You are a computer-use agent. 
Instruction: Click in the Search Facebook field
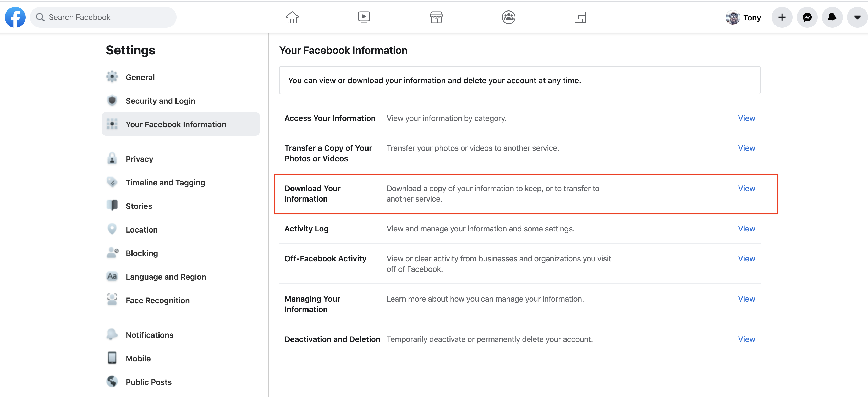point(105,17)
